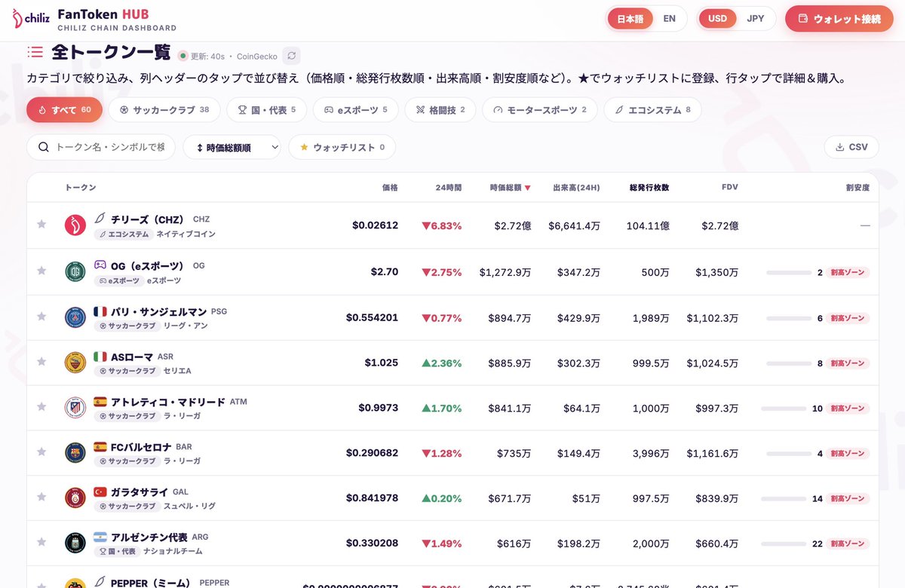Image resolution: width=905 pixels, height=588 pixels.
Task: Click the refresh data icon
Action: [291, 56]
